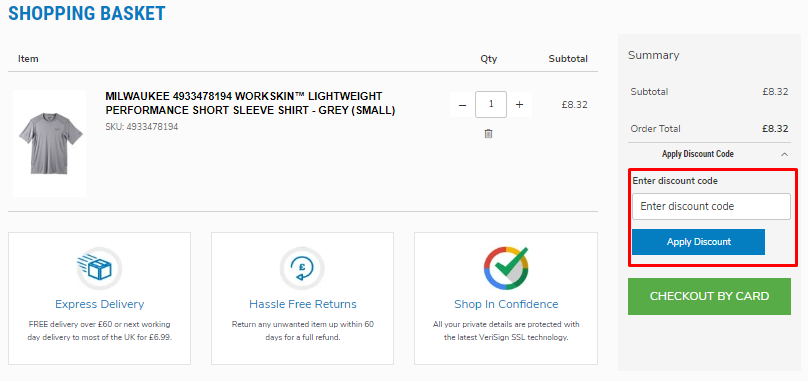Open the Milwaukee Workskin shirt product title

pos(250,104)
